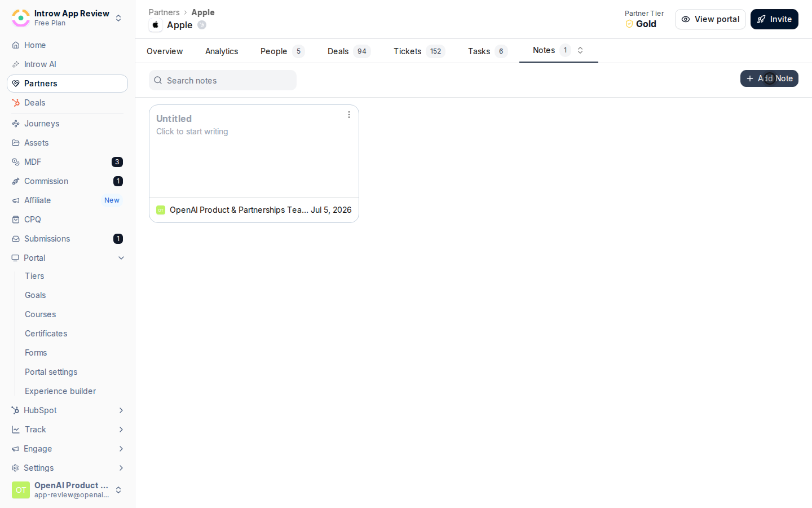Click the Home icon in sidebar
This screenshot has height=508, width=812.
pos(16,45)
